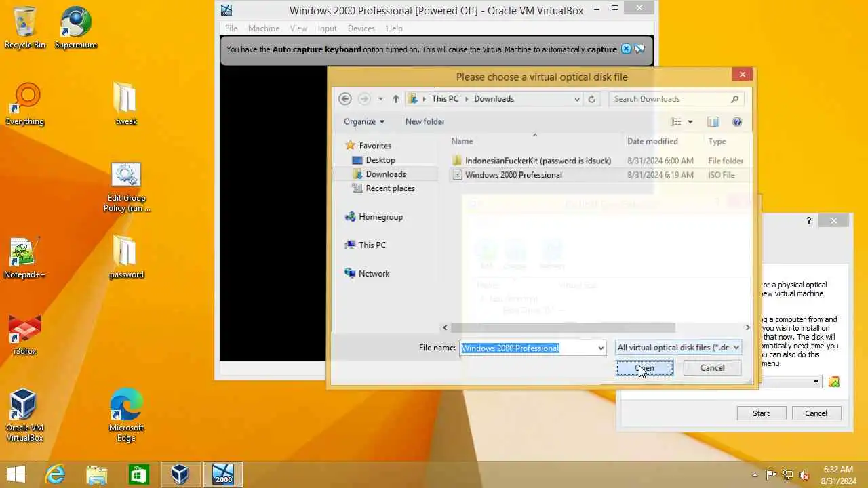This screenshot has width=868, height=488.
Task: Expand the file name history dropdown
Action: pos(600,348)
